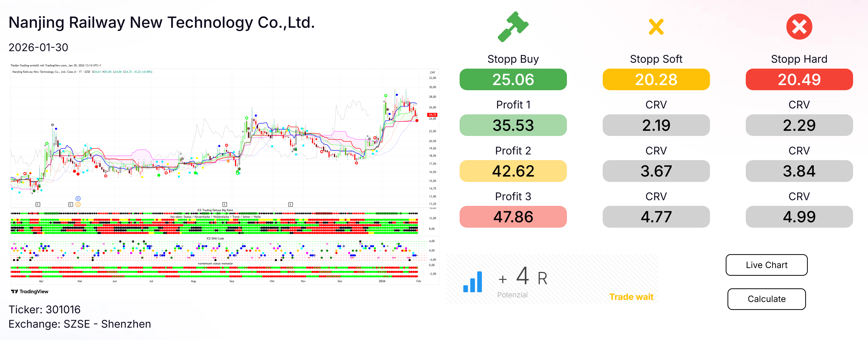The image size is (868, 340).
Task: Click the leftmost earnings E marker
Action: [38, 204]
